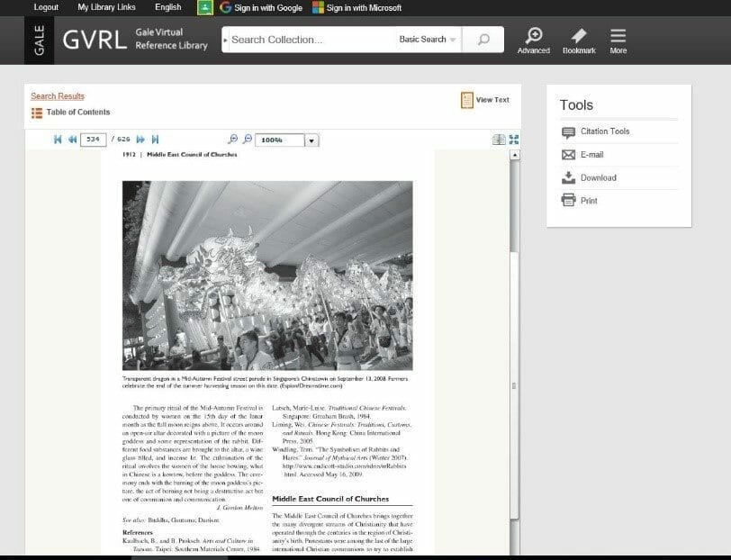Open the Search Results link
Image resolution: width=731 pixels, height=560 pixels.
point(58,96)
